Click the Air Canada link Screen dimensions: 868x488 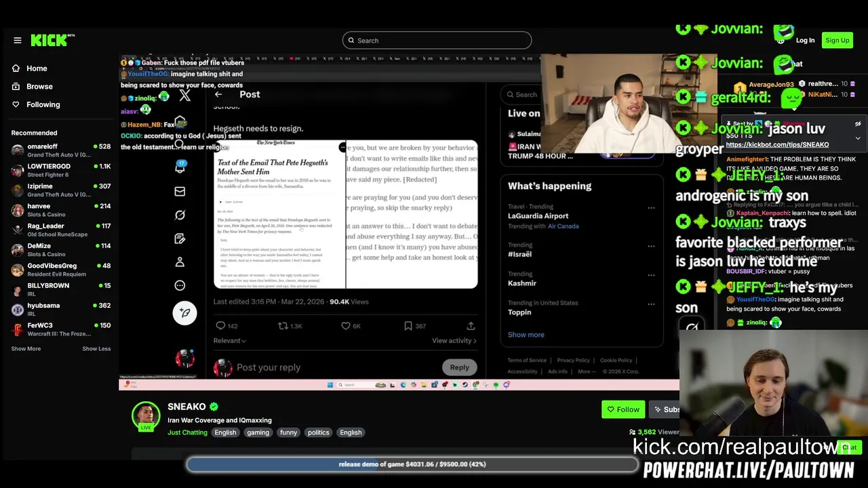point(564,226)
